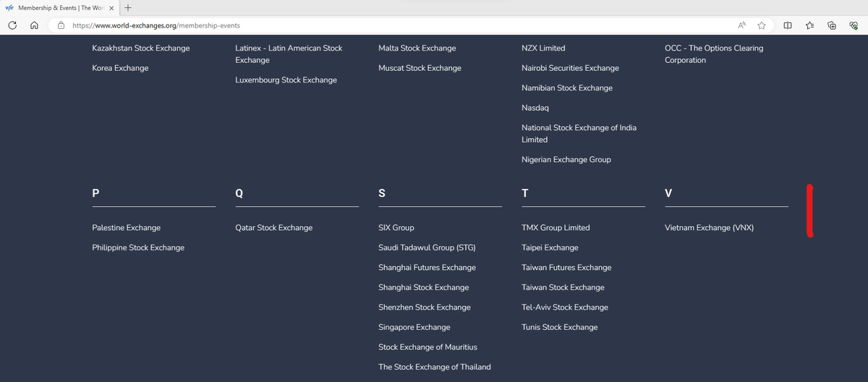Click the red vertical scrollbar thumb
The width and height of the screenshot is (868, 382).
[809, 211]
